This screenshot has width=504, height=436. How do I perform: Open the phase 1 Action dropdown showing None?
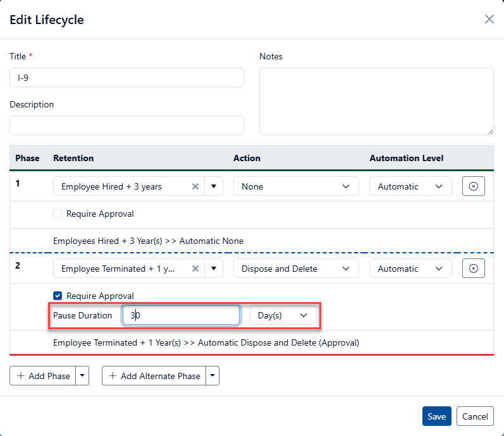click(x=295, y=186)
